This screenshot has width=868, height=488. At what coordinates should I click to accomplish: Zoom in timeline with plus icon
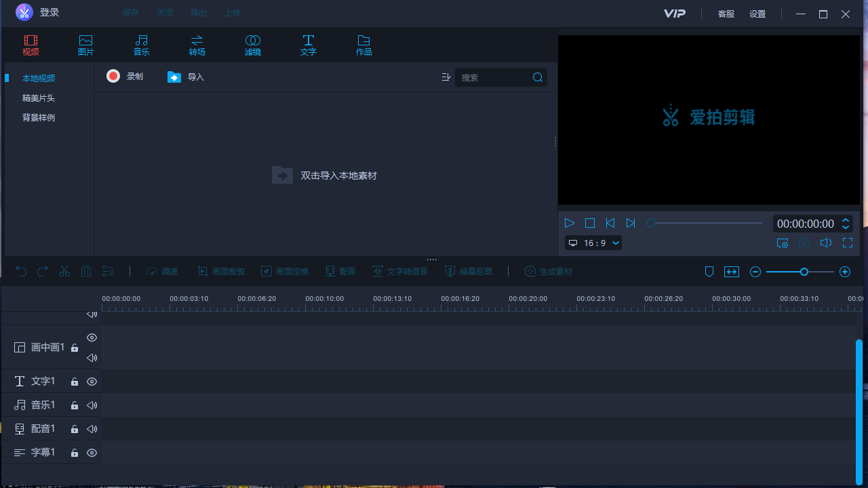[x=845, y=272]
